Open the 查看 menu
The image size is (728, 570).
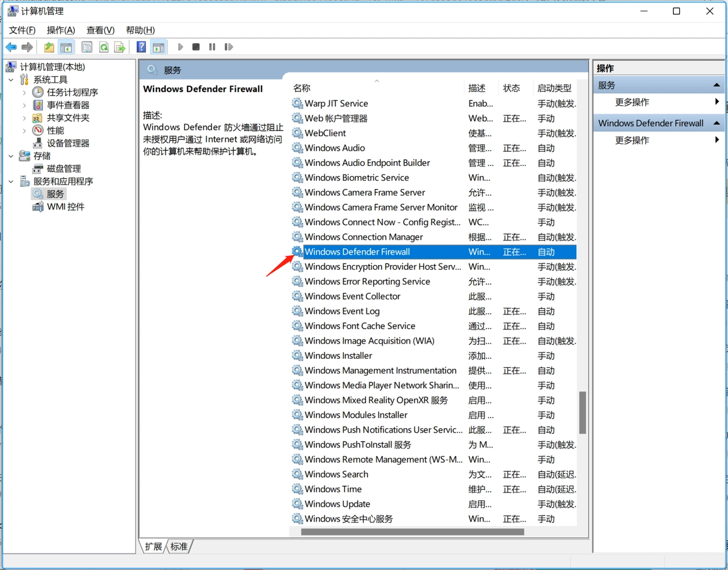[100, 30]
